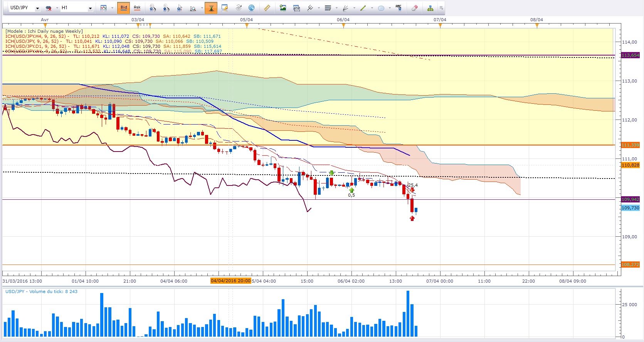
Task: Toggle the Ask price display
Action: [137, 8]
